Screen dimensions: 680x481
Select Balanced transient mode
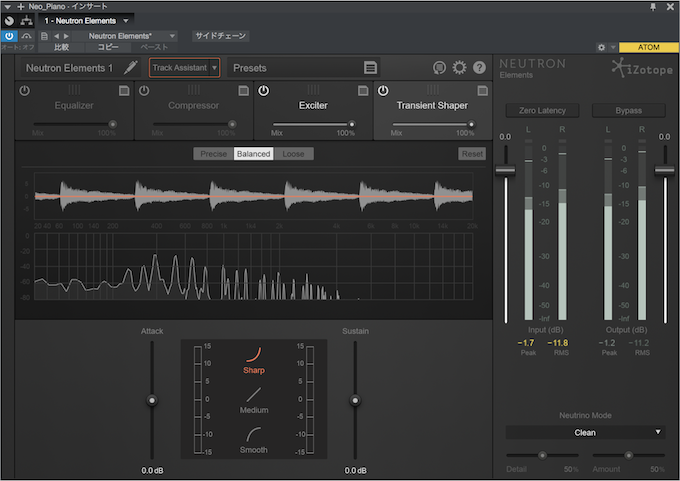(x=254, y=154)
